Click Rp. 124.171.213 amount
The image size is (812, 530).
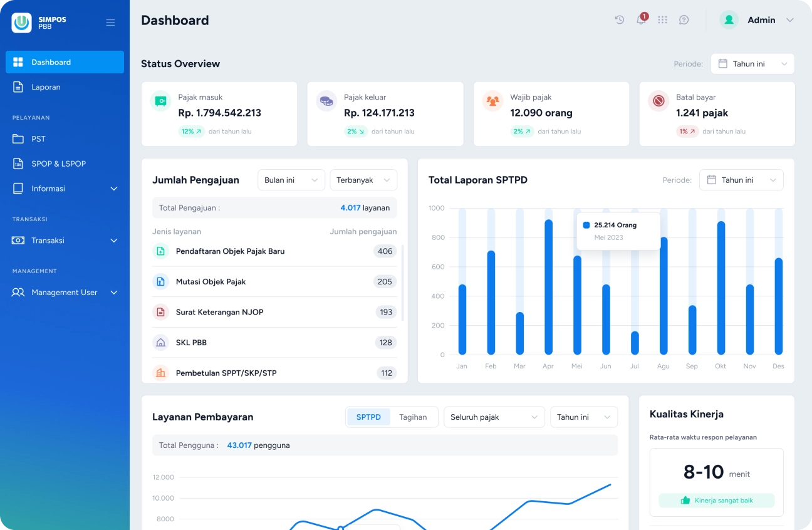[x=379, y=113]
